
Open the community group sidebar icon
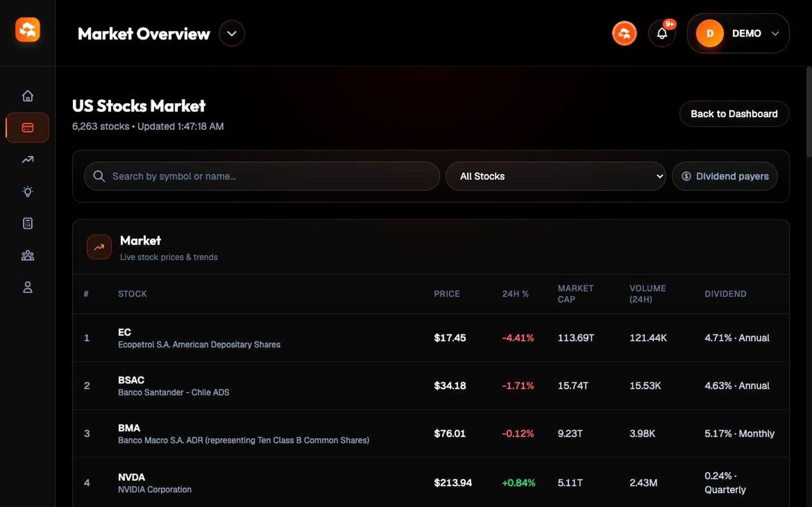pos(28,255)
